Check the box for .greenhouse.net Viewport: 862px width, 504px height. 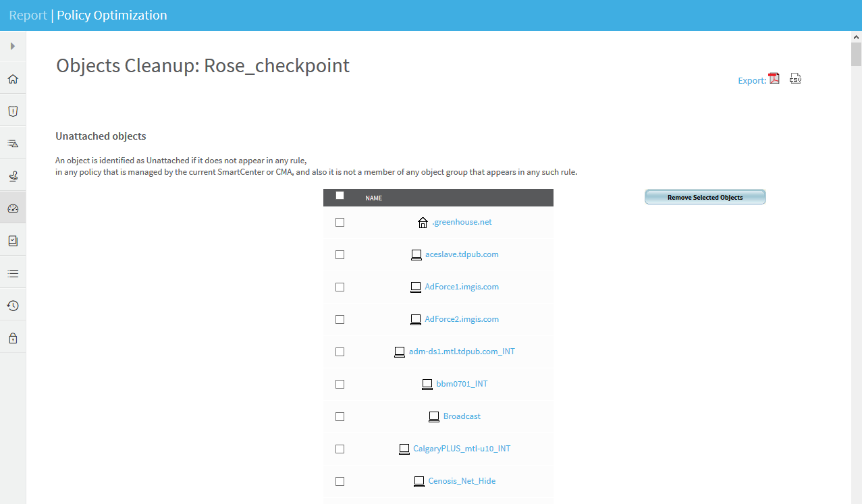click(x=340, y=222)
